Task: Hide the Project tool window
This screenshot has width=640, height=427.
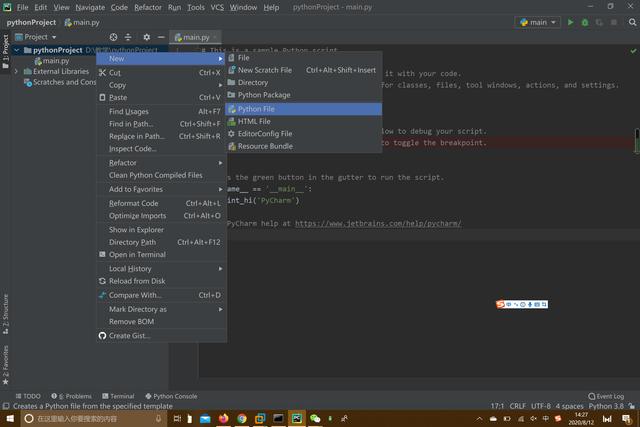Action: pyautogui.click(x=161, y=37)
